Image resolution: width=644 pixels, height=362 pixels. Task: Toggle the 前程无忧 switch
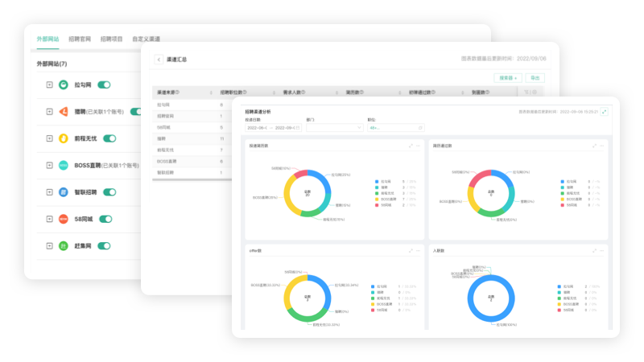pyautogui.click(x=109, y=138)
